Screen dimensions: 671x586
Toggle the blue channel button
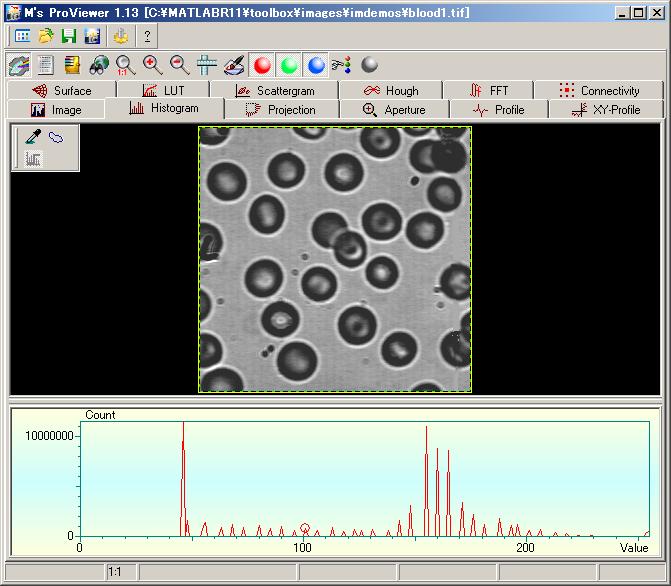[x=316, y=66]
